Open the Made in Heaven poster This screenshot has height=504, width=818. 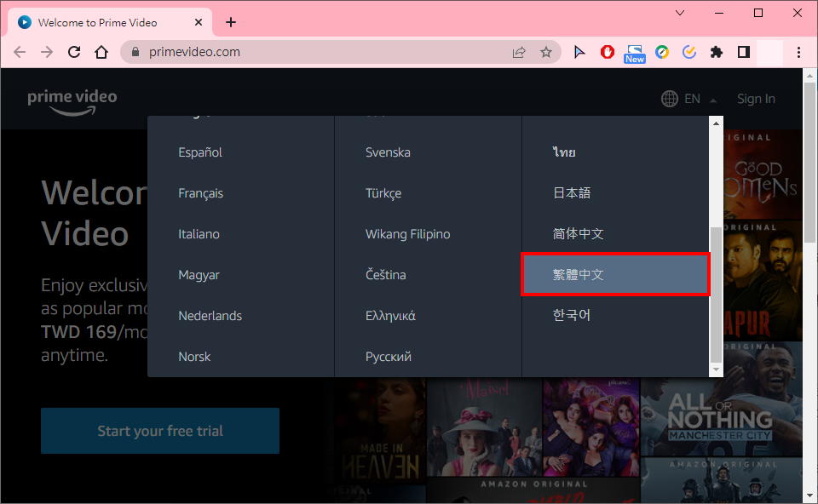click(x=379, y=432)
